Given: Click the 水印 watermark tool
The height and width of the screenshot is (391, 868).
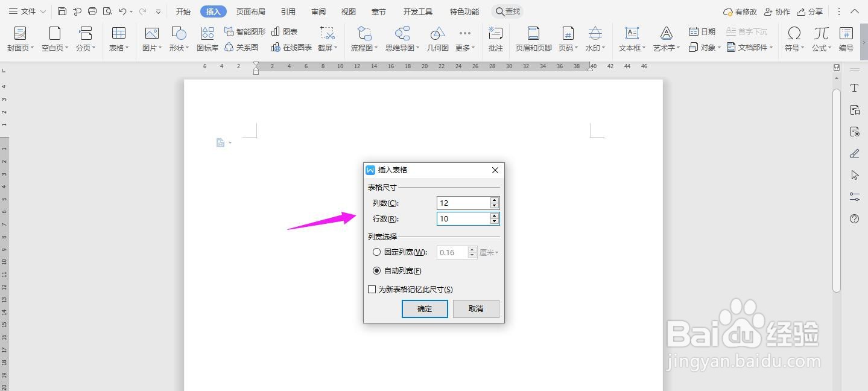Looking at the screenshot, I should pos(595,39).
